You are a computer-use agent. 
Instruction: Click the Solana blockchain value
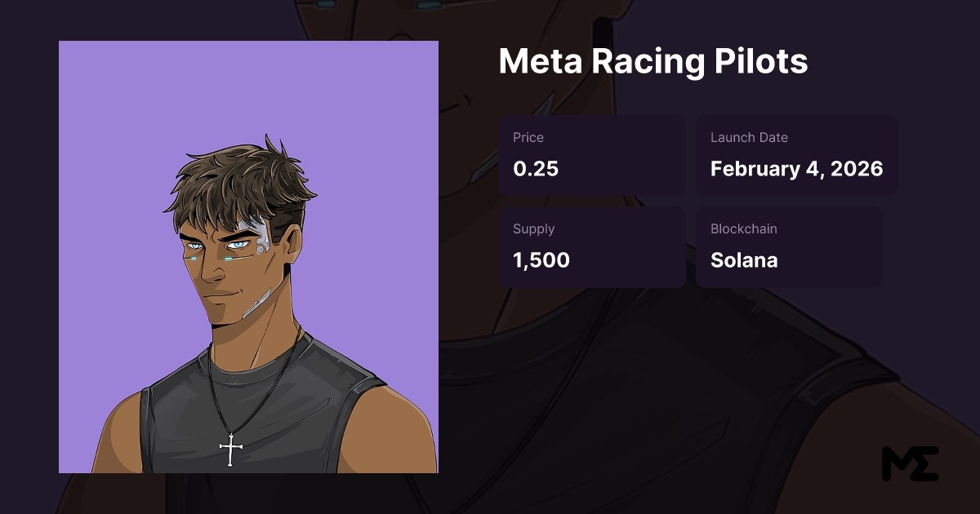click(x=744, y=260)
